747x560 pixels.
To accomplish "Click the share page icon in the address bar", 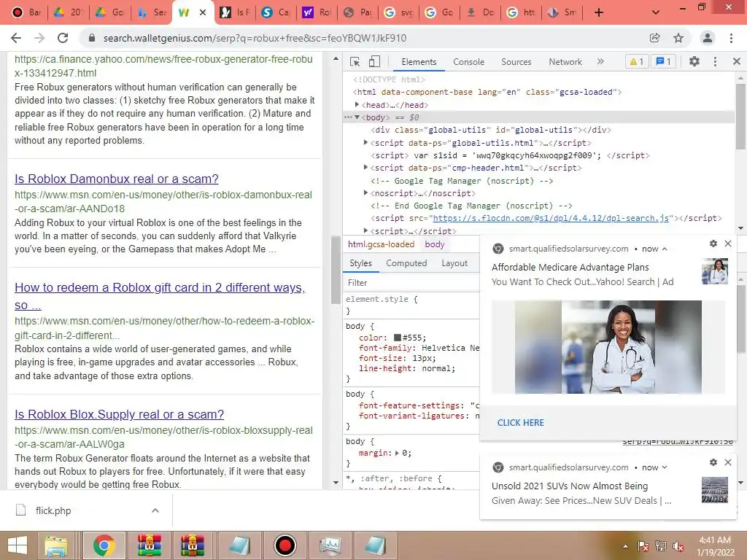I will click(654, 38).
